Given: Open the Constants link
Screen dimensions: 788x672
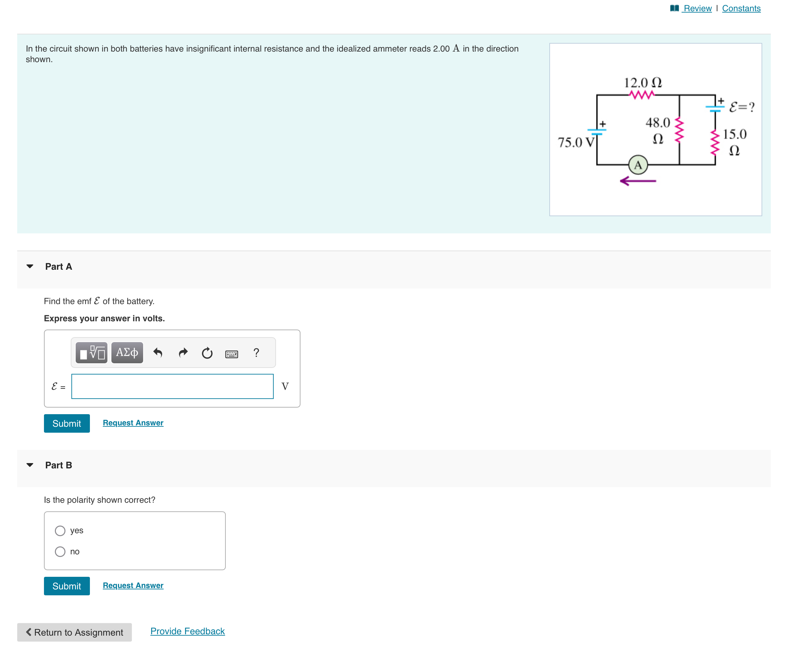Looking at the screenshot, I should (x=741, y=8).
